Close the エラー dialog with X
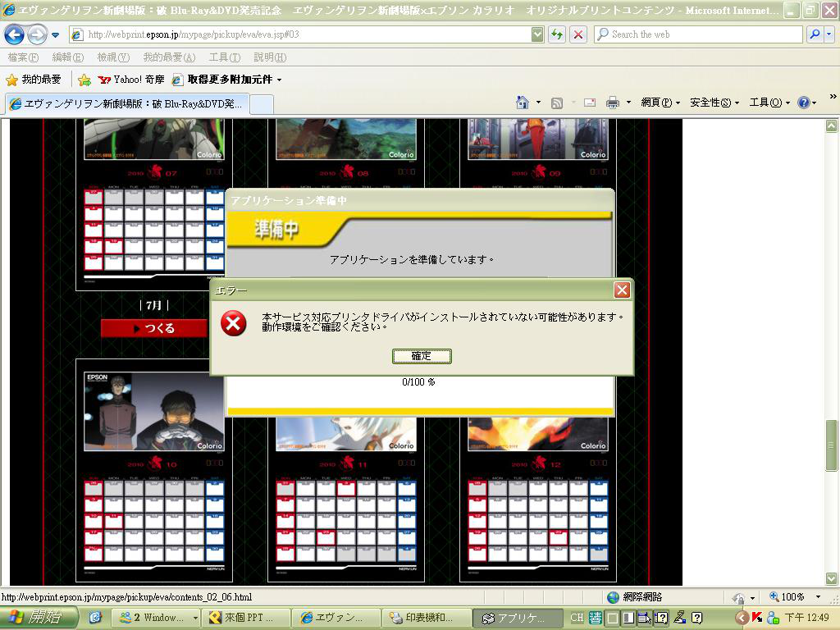Screen dimensions: 840x630 click(x=622, y=290)
